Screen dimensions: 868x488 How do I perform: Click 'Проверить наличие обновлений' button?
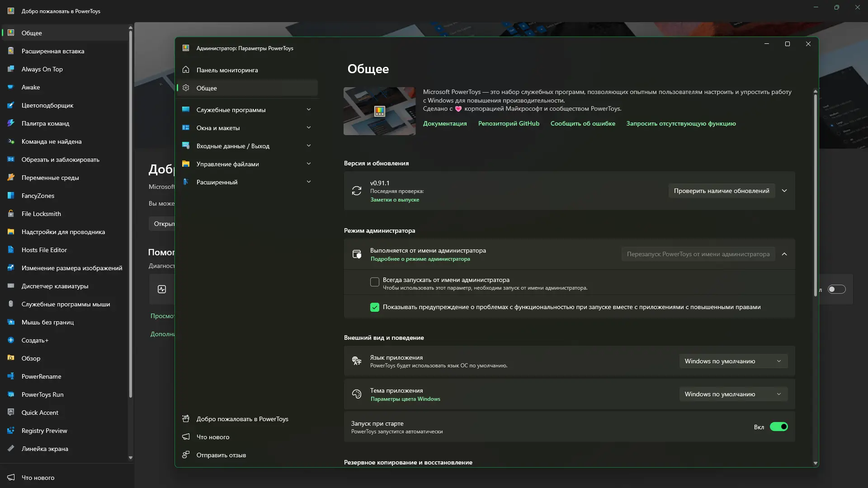click(x=721, y=191)
